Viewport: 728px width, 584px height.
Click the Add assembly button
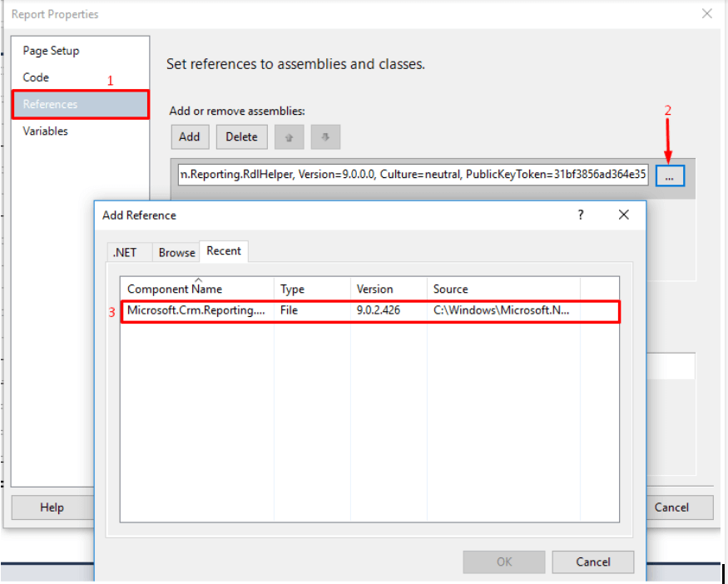(x=189, y=137)
